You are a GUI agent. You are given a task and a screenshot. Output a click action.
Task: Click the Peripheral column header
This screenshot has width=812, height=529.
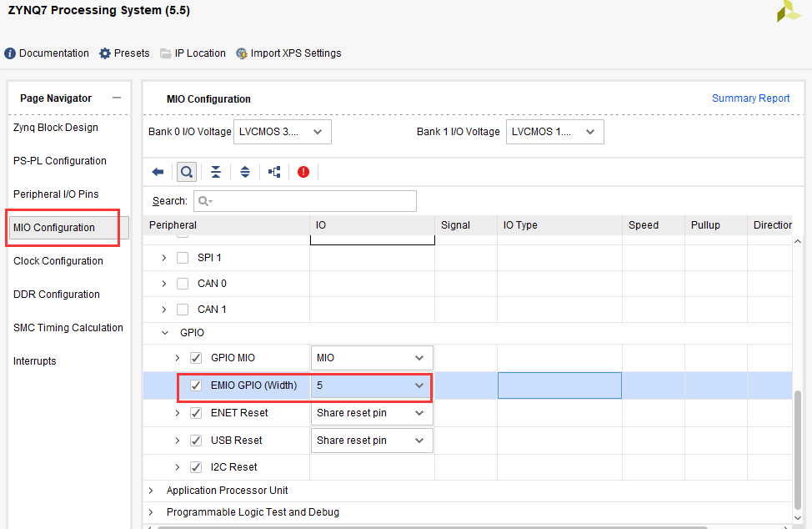tap(226, 225)
